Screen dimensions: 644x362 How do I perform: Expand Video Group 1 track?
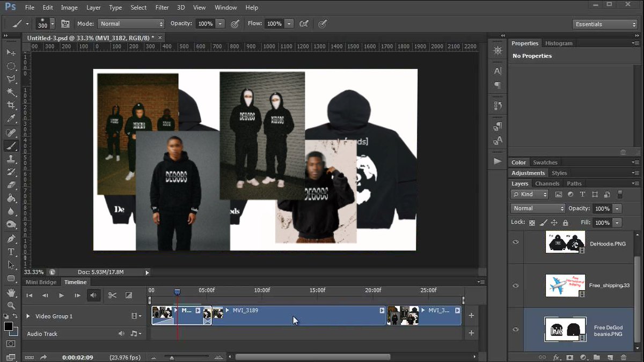(x=28, y=316)
